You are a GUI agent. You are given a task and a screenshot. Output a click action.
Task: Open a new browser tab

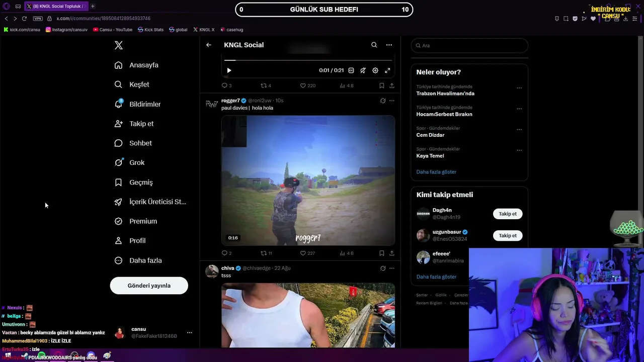click(93, 6)
